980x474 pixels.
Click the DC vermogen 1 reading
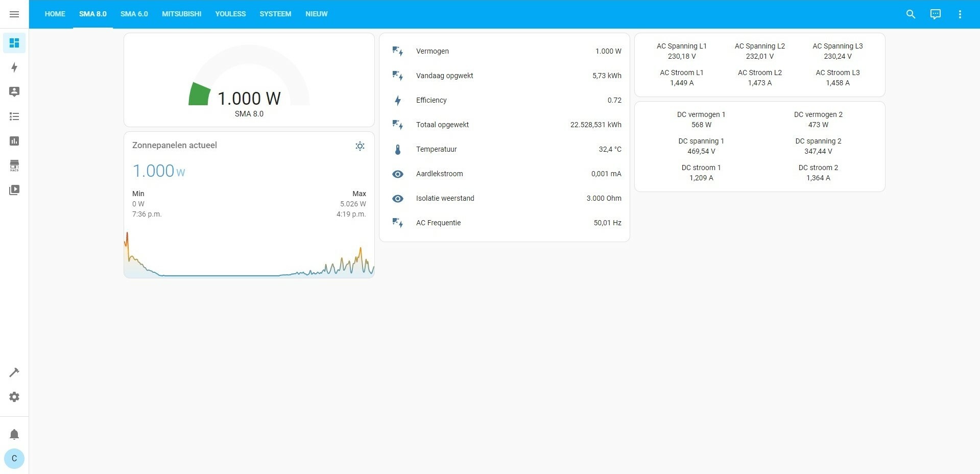click(x=701, y=120)
